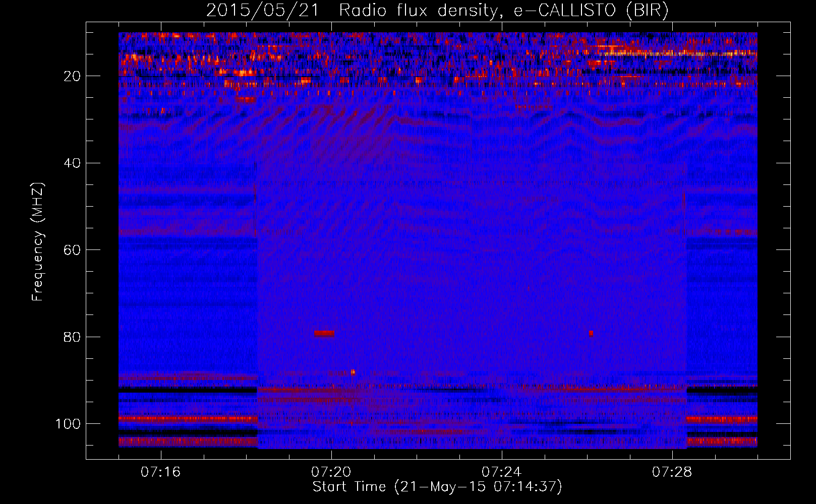Screen dimensions: 816x504
Task: Click the "Start Time (21-May-15 07:14:37)" label
Action: (x=437, y=487)
